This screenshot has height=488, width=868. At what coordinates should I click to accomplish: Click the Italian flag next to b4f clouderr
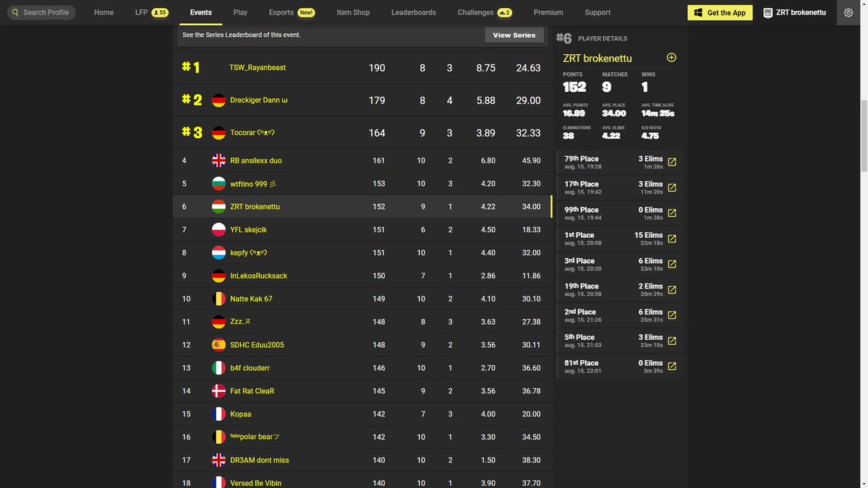click(218, 368)
